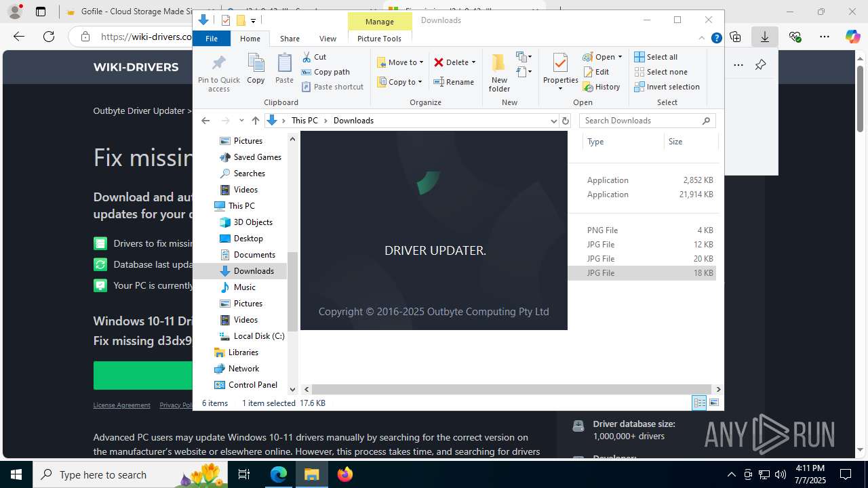Click New folder icon in the Quick Access Toolbar
This screenshot has width=868, height=488.
pyautogui.click(x=240, y=20)
